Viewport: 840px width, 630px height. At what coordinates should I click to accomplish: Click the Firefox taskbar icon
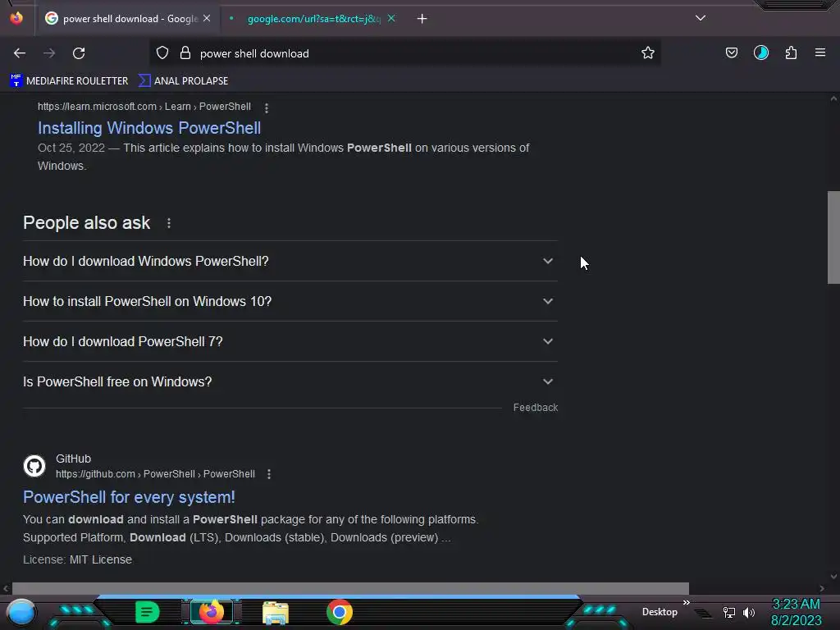[x=211, y=612]
